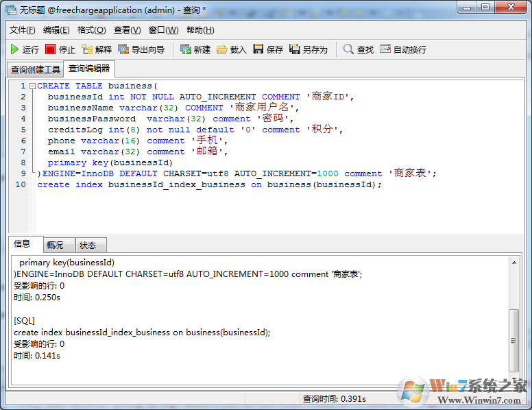Viewport: 532px width, 410px height.
Task: Open the File (文件) menu
Action: coord(22,30)
